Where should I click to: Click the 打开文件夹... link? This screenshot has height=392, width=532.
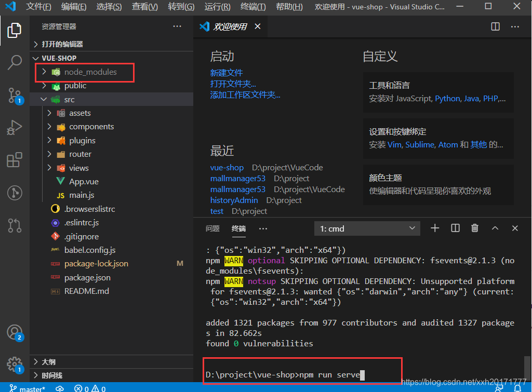point(233,84)
